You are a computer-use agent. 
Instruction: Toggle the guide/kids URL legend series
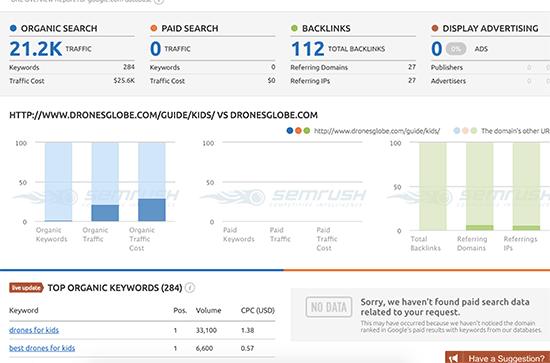[363, 131]
